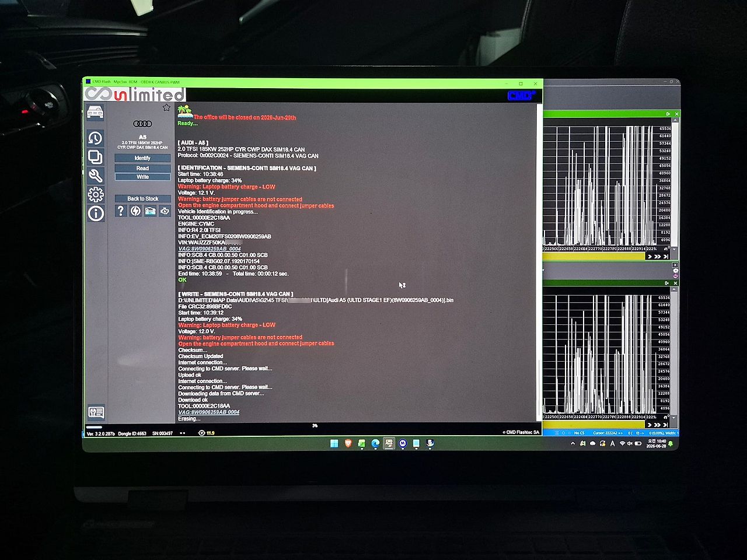
Task: Click the overlapping squares copy icon
Action: pos(95,157)
